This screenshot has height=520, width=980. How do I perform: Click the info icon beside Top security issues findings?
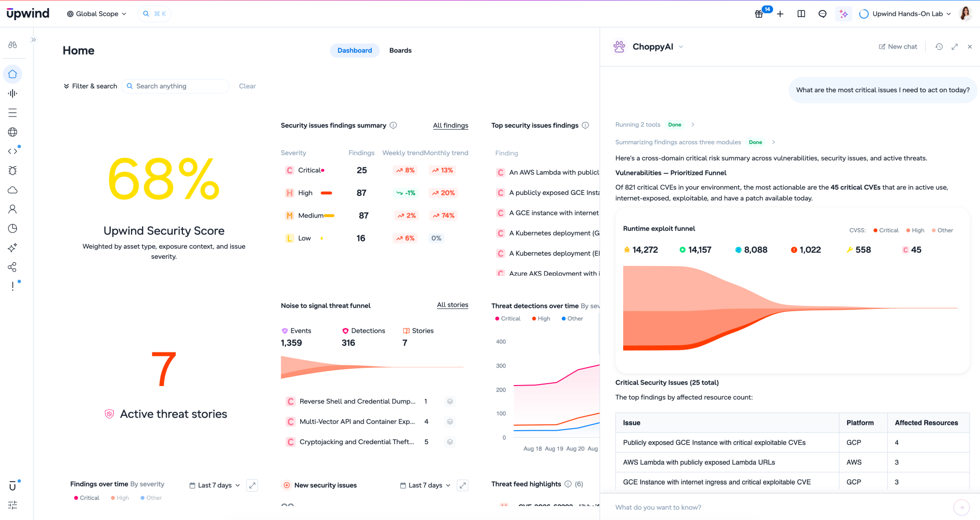coord(585,125)
